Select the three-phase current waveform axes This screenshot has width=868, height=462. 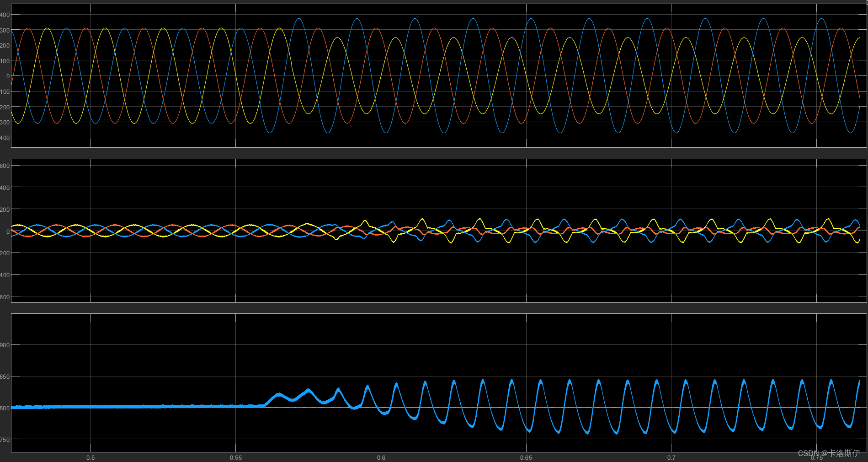click(x=439, y=231)
